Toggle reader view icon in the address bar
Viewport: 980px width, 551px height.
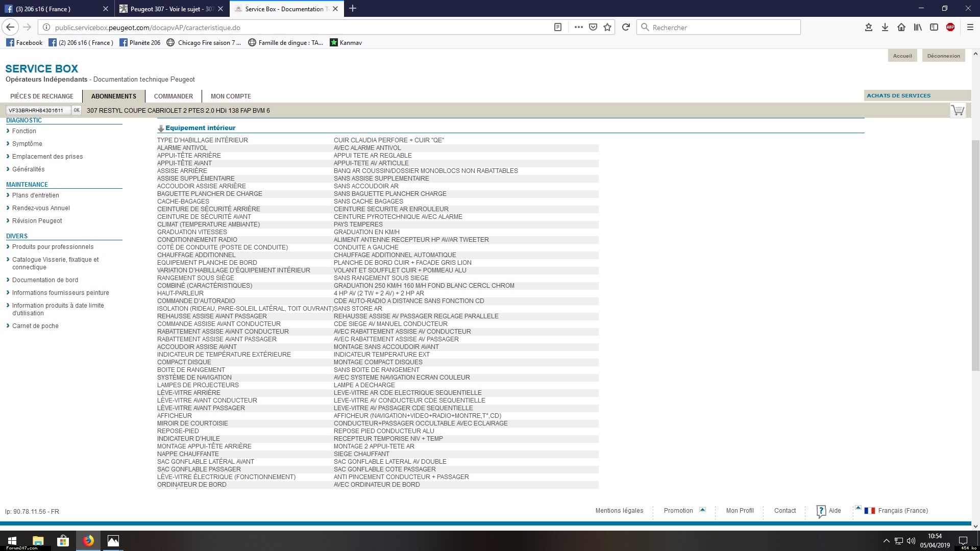pyautogui.click(x=558, y=28)
